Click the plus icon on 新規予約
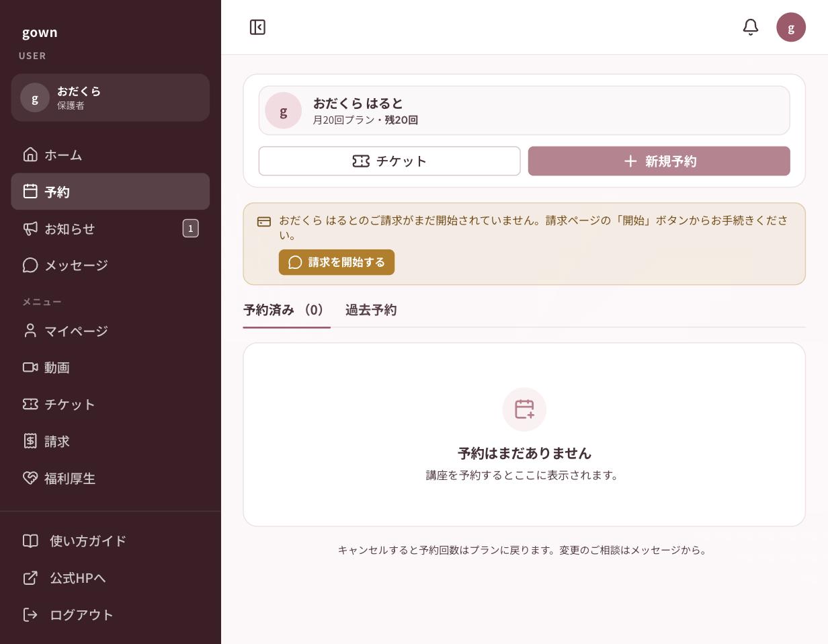Screen dimensions: 828x644 coord(630,161)
